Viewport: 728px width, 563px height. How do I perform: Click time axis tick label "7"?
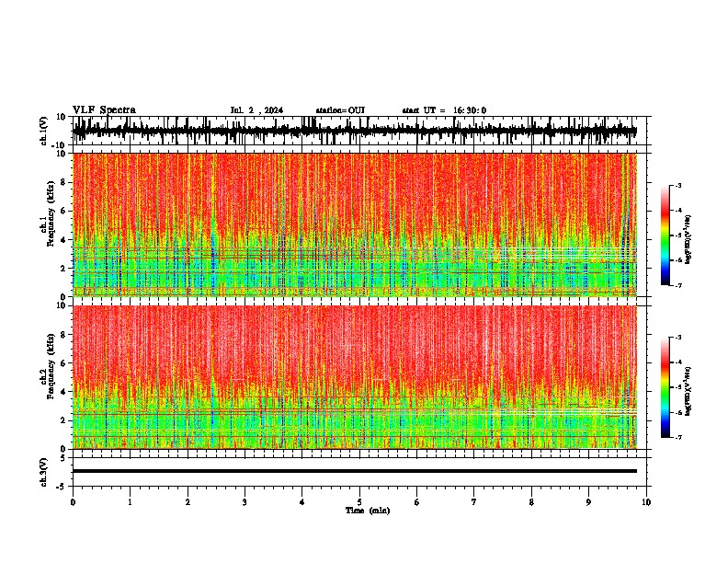(x=474, y=502)
